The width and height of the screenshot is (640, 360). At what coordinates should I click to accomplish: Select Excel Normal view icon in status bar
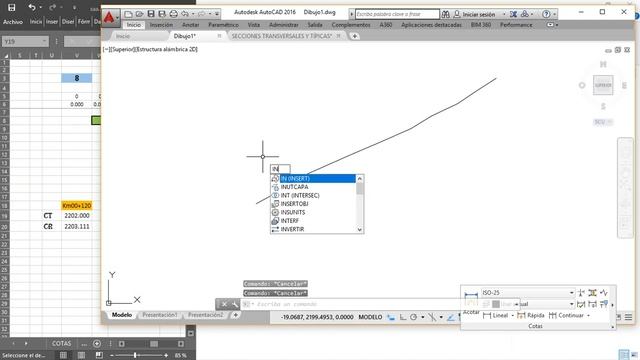(63, 356)
